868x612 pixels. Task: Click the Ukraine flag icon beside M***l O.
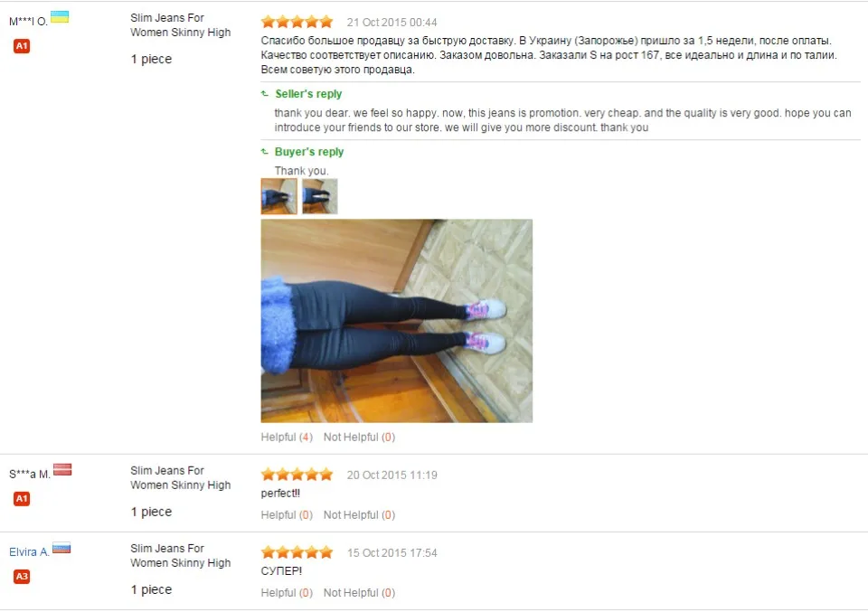click(60, 17)
